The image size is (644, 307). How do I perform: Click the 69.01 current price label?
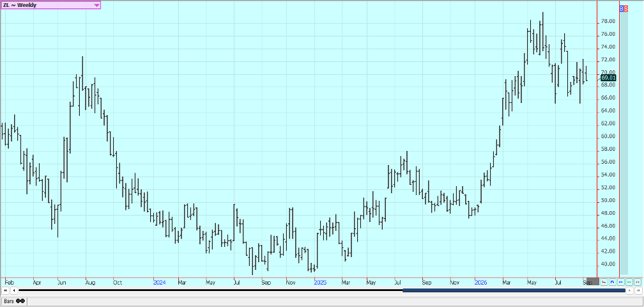[608, 77]
